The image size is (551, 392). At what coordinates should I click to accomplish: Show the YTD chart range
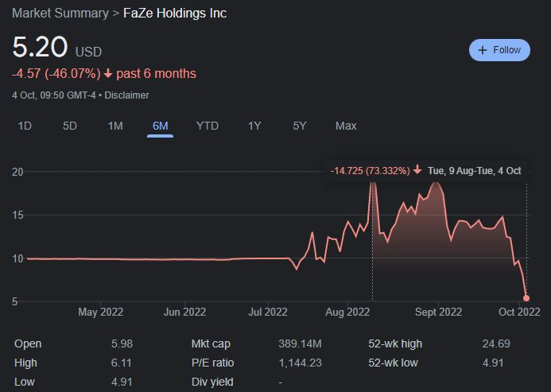click(208, 126)
